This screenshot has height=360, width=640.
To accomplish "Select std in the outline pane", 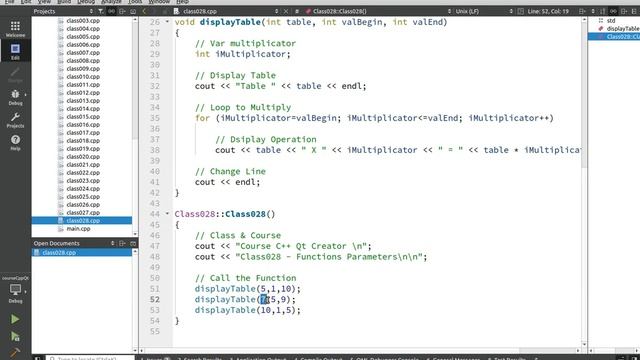I will pyautogui.click(x=611, y=20).
